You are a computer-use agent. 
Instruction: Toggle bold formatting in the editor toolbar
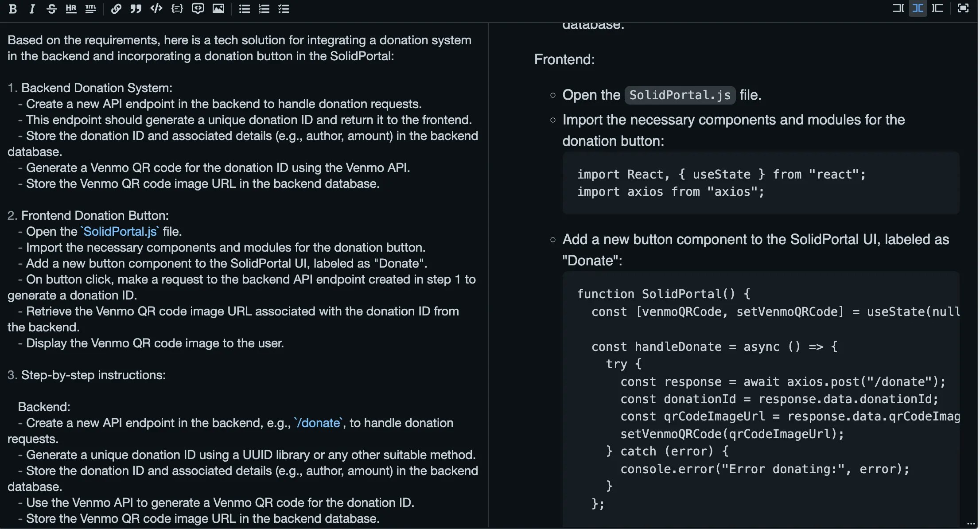click(13, 9)
